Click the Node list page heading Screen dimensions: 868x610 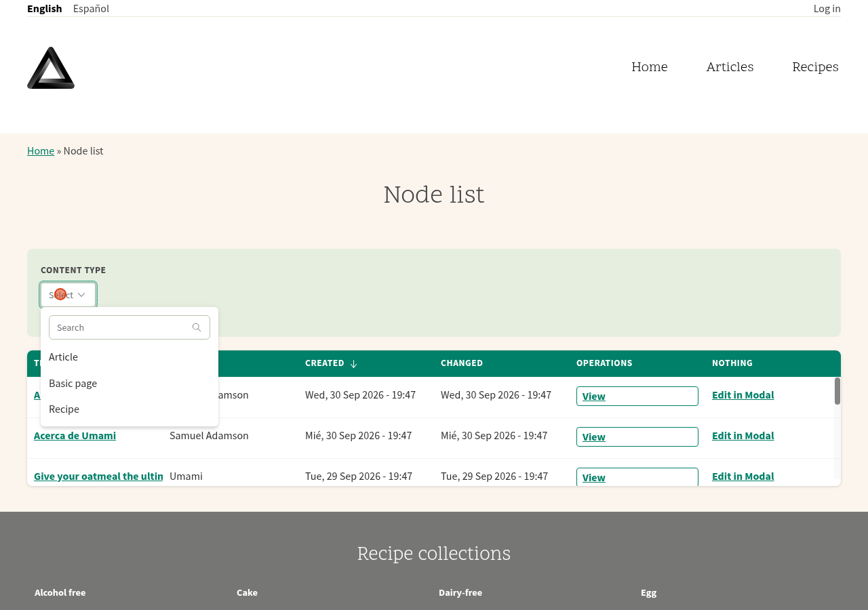(434, 195)
